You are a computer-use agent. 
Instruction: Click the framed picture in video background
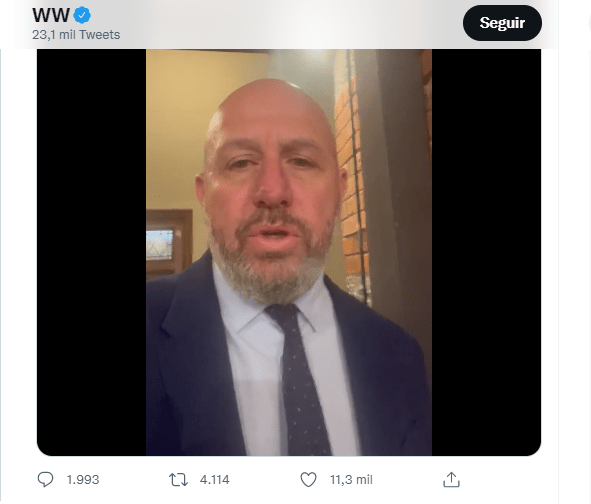[x=169, y=241]
